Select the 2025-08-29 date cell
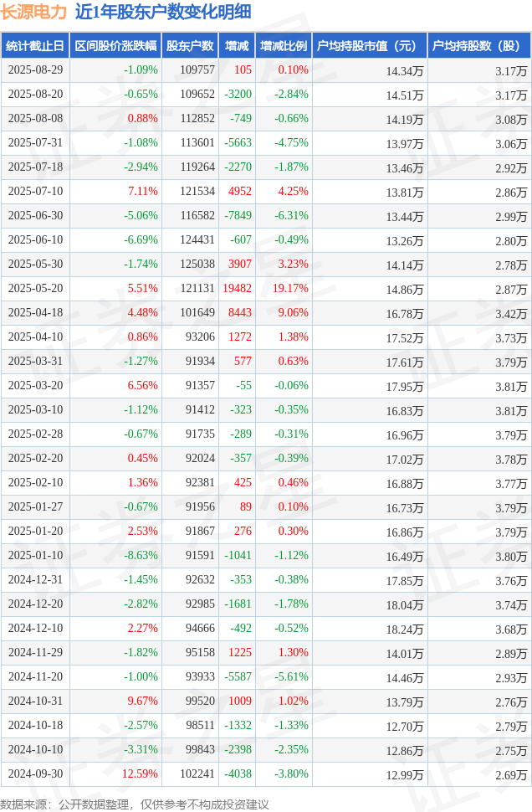This screenshot has height=812, width=532. pos(35,70)
